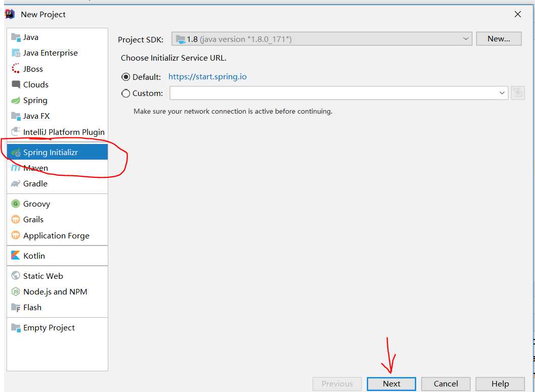The height and width of the screenshot is (392, 535).
Task: Click the Java folder icon
Action: 16,37
